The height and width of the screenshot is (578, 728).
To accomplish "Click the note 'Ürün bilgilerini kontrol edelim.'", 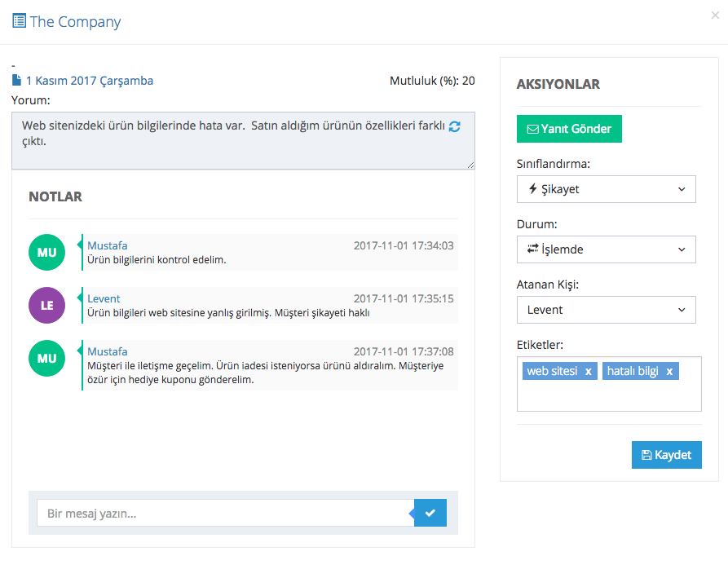I will [x=157, y=260].
